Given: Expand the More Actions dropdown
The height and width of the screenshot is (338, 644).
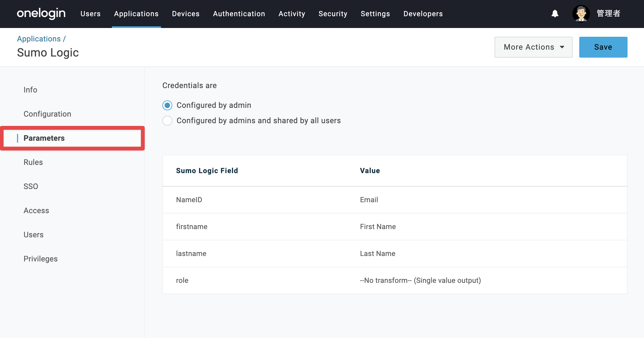Looking at the screenshot, I should coord(533,47).
